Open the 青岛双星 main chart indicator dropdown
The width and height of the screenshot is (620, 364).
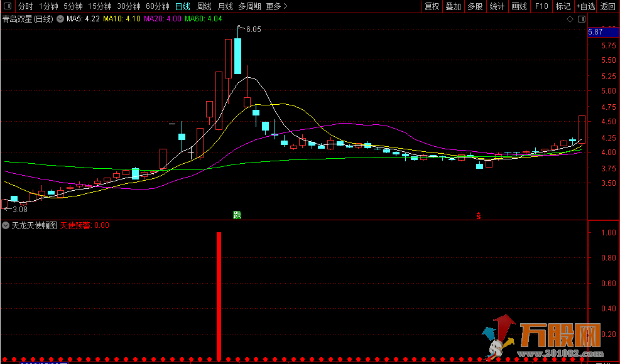point(60,19)
